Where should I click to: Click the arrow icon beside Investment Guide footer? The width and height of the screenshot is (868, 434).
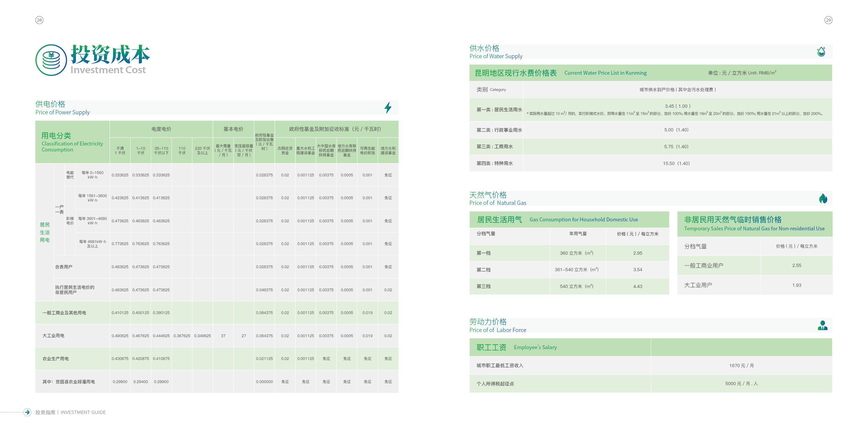tap(27, 412)
